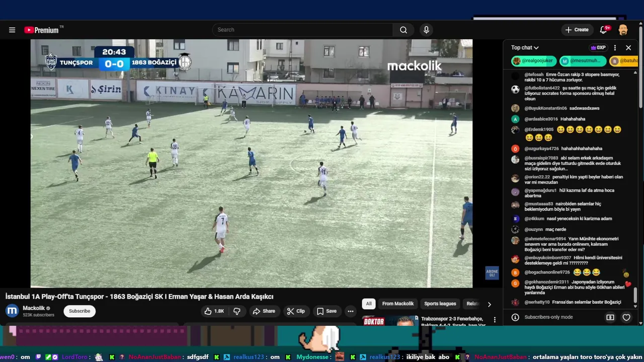Click the live chat scrollbar thumb
The image size is (644, 362).
(x=635, y=296)
